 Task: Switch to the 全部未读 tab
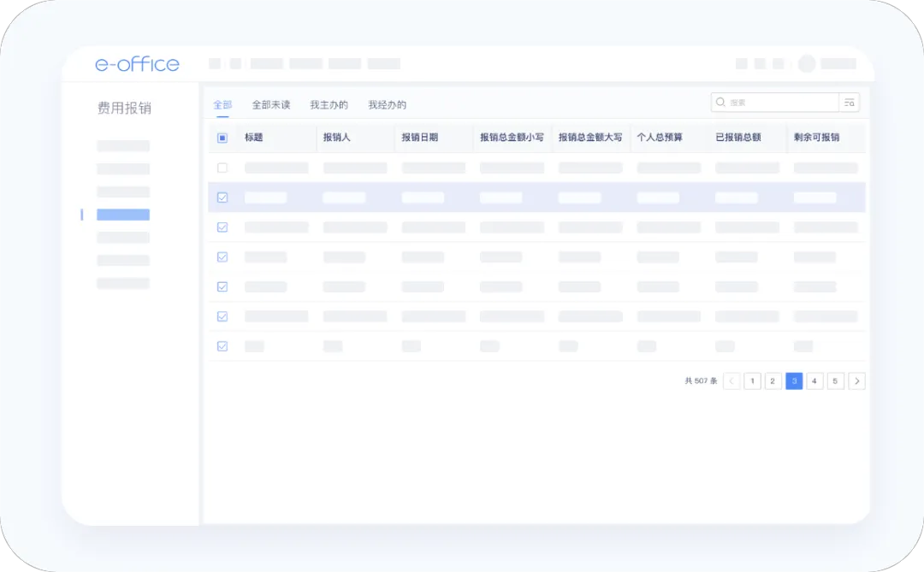(270, 105)
